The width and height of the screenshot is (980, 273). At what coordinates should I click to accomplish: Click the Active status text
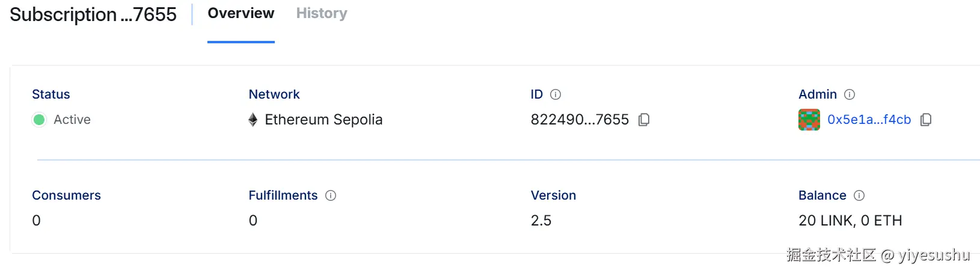point(72,120)
